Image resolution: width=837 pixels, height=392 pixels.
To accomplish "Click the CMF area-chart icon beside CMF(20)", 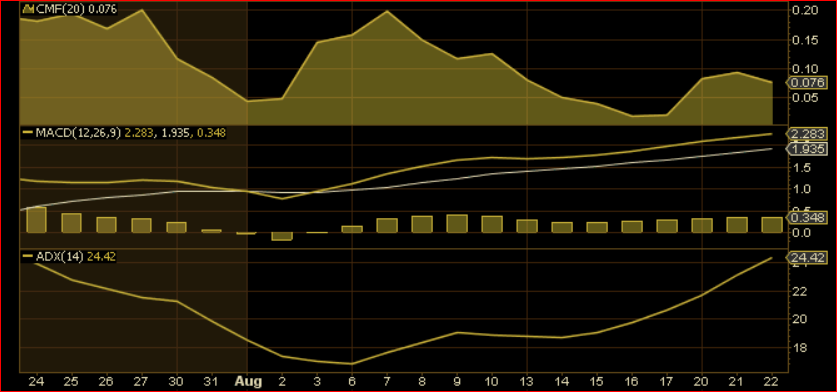I will [29, 9].
